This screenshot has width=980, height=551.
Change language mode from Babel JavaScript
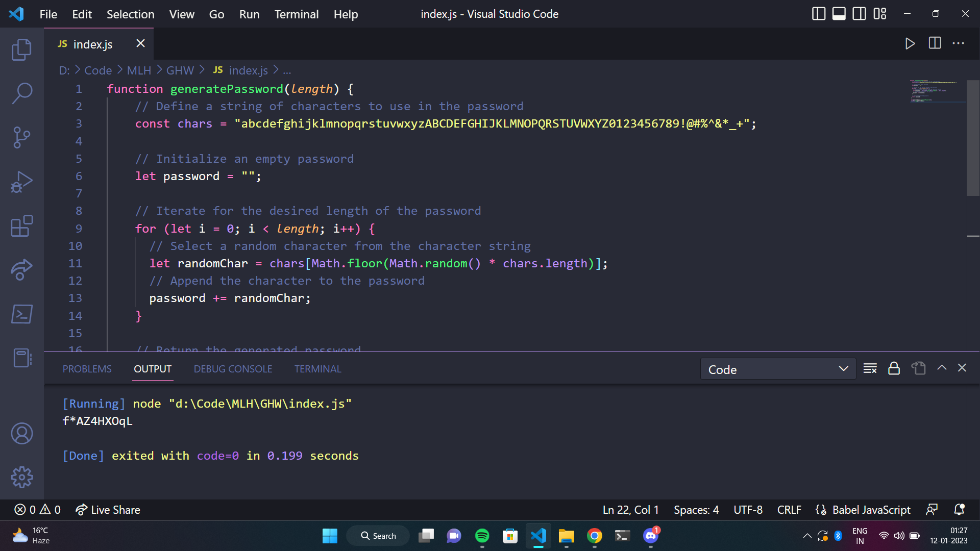tap(871, 510)
